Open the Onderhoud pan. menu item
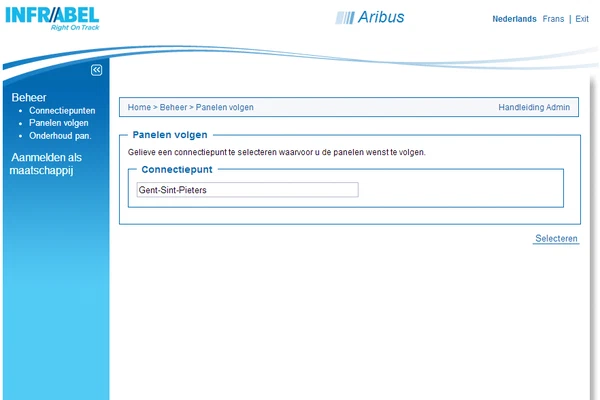The image size is (600, 400). [60, 136]
